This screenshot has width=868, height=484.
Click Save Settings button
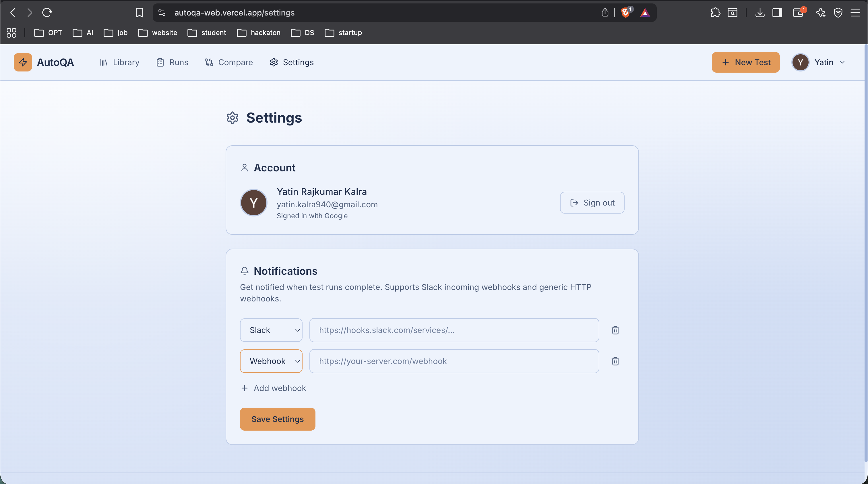(277, 419)
